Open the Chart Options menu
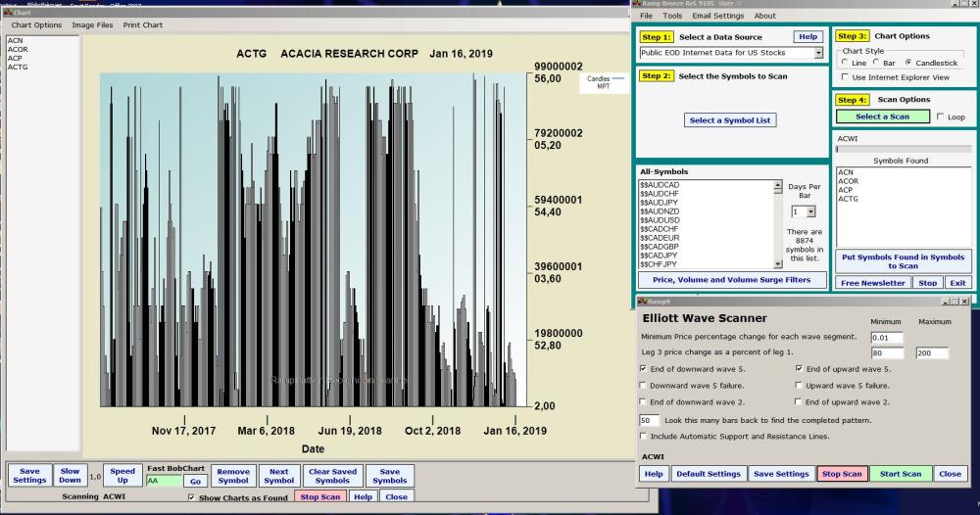980x515 pixels. [x=36, y=24]
